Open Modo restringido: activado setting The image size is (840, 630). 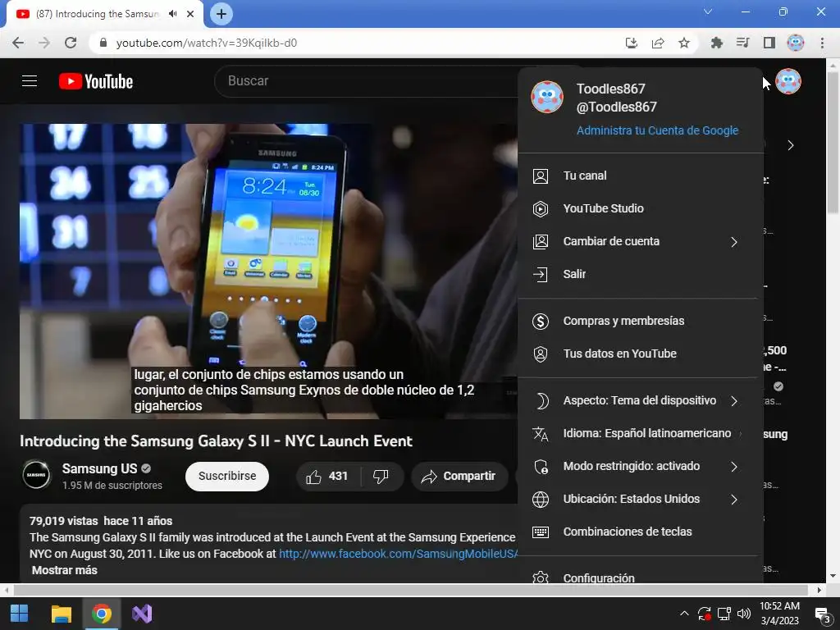click(640, 466)
